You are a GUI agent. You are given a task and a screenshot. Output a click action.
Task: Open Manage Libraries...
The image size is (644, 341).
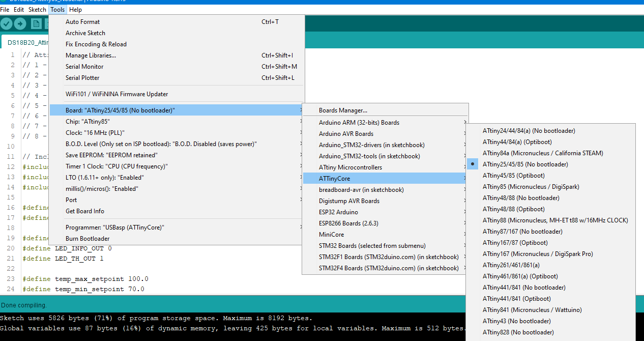click(x=177, y=55)
